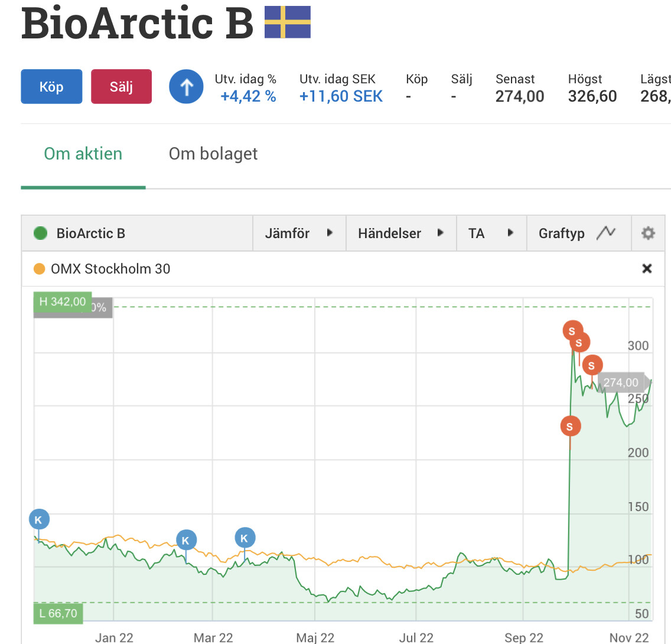The image size is (671, 644).
Task: Click the green BioArctic B series dot
Action: 41,233
